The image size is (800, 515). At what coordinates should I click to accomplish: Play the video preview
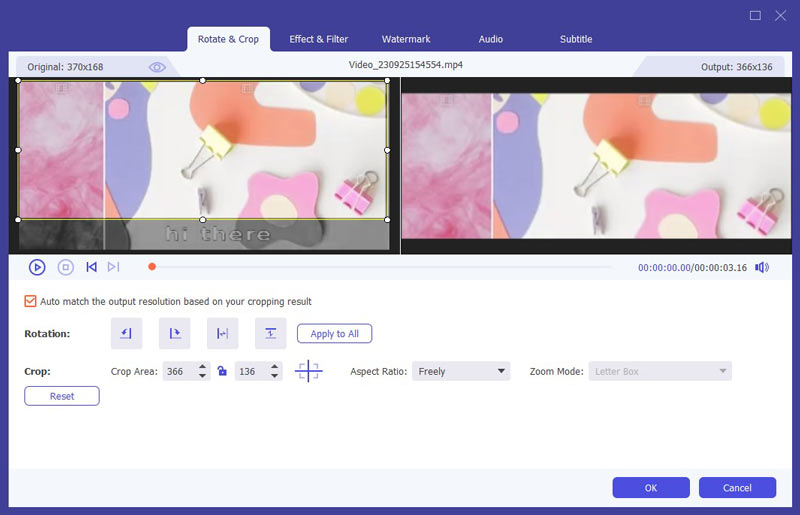click(x=37, y=267)
